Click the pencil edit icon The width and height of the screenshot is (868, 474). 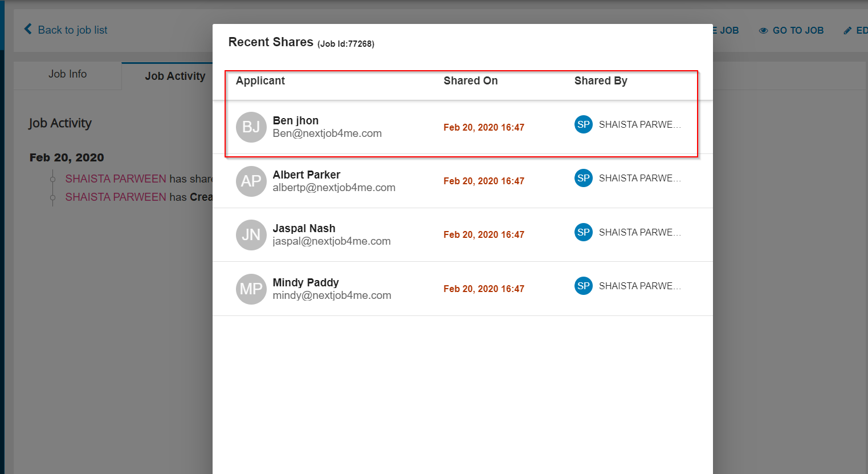847,31
